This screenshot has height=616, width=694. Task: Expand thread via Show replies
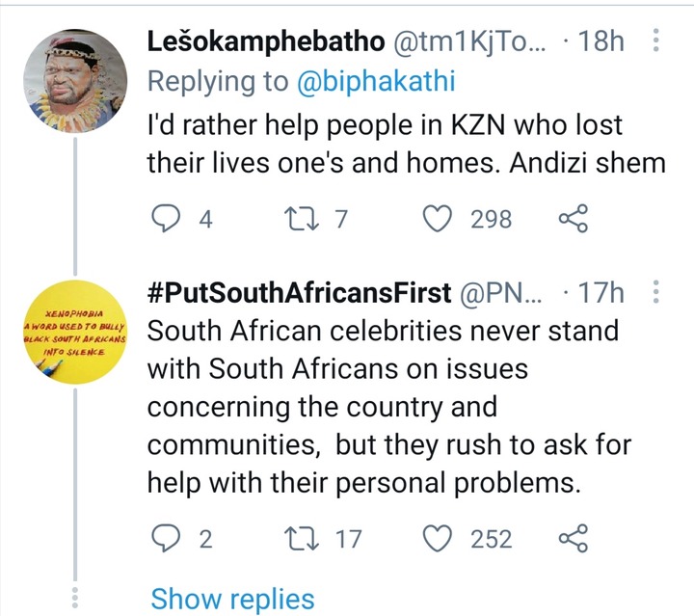(233, 600)
